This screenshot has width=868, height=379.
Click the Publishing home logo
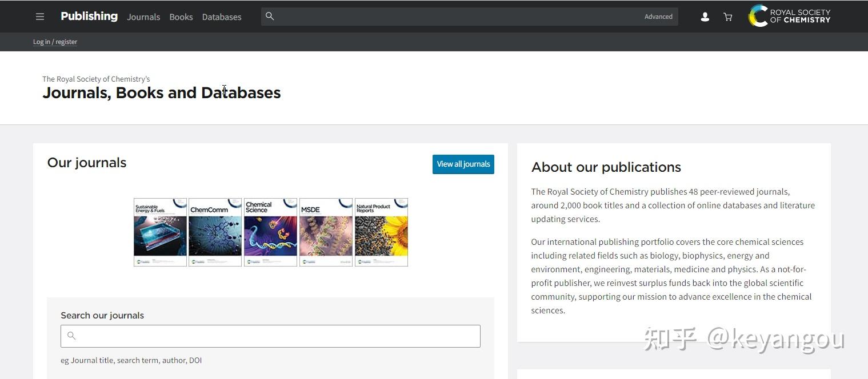[x=89, y=16]
